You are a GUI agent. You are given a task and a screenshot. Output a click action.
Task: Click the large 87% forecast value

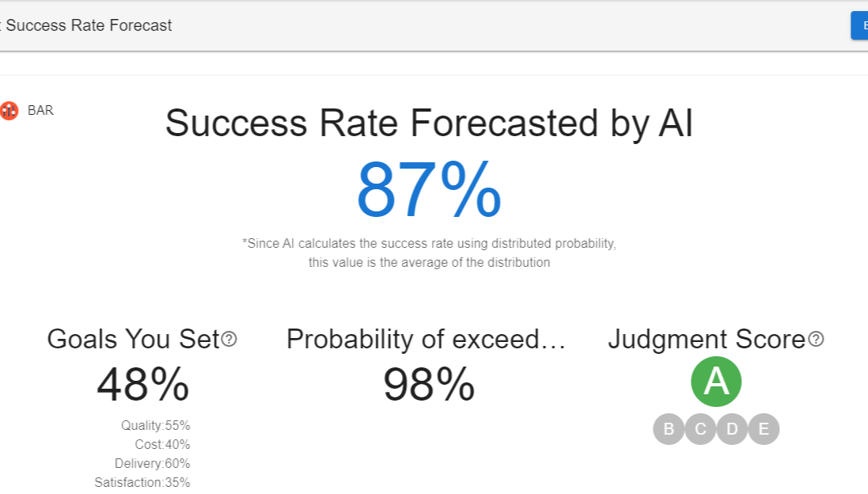(x=429, y=191)
